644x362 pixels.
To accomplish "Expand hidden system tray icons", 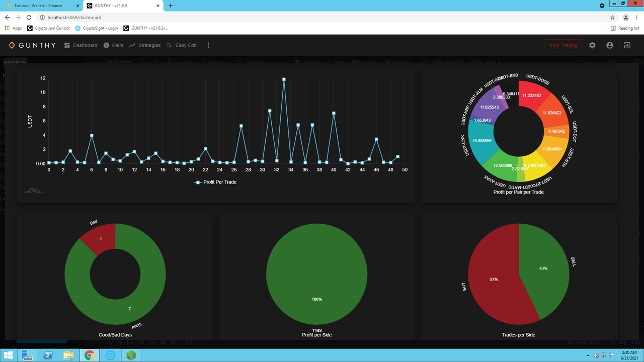I will (x=588, y=355).
